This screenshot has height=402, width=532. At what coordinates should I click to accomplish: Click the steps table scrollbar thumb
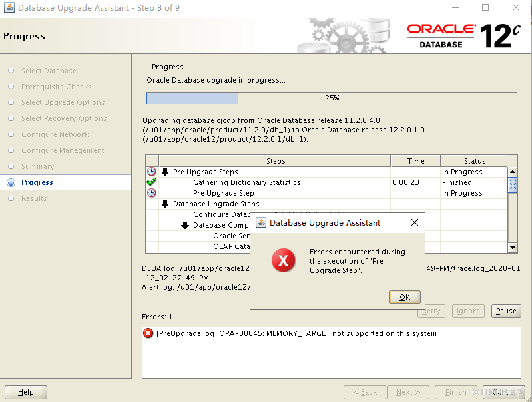513,185
